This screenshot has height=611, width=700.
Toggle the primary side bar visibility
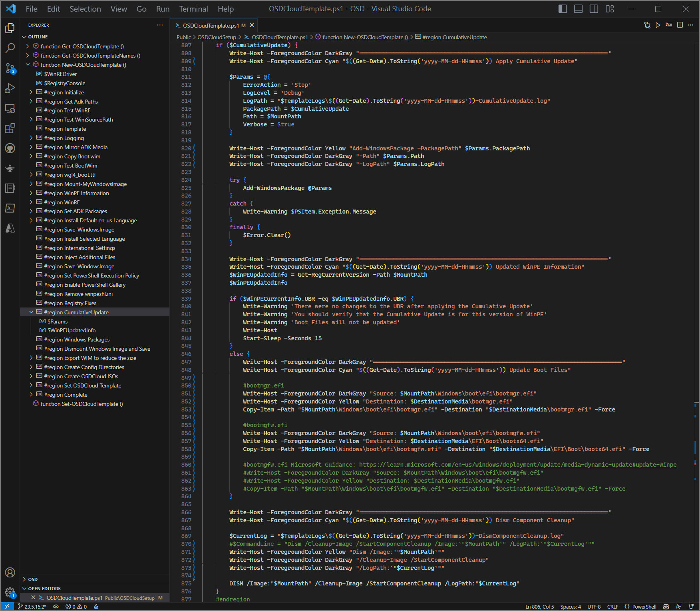point(563,9)
